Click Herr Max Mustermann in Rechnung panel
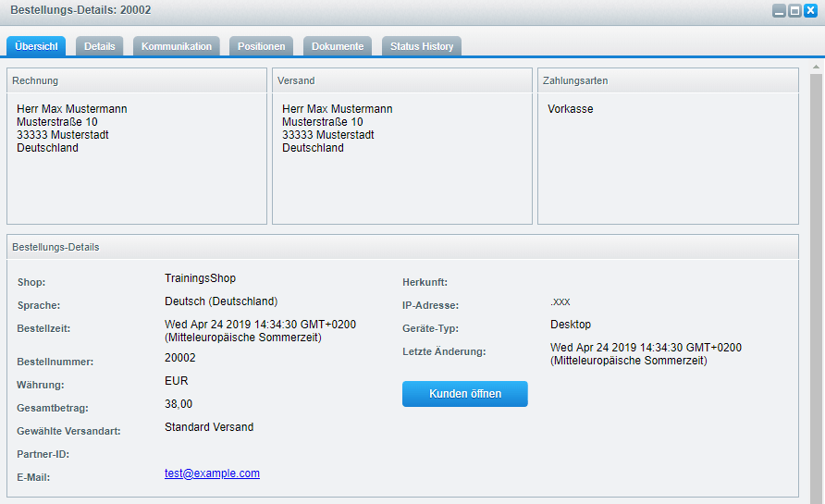Viewport: 825px width, 504px height. pyautogui.click(x=72, y=109)
